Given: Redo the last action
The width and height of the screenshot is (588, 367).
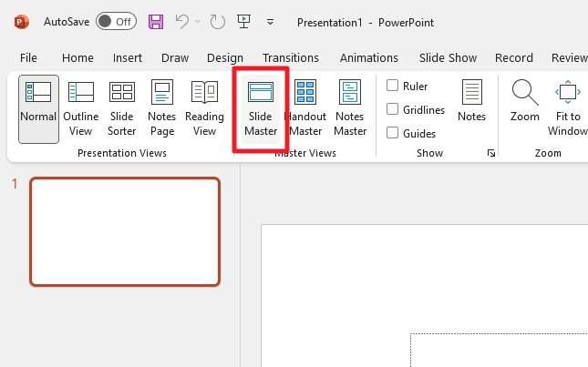Looking at the screenshot, I should point(218,22).
